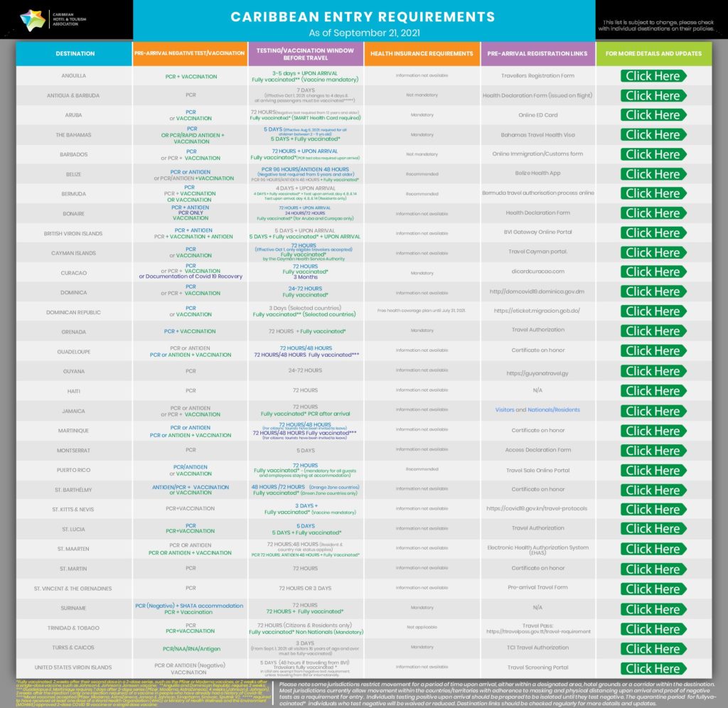Open 'Click Here' updates for Bermuda
The height and width of the screenshot is (708, 728).
tap(653, 193)
